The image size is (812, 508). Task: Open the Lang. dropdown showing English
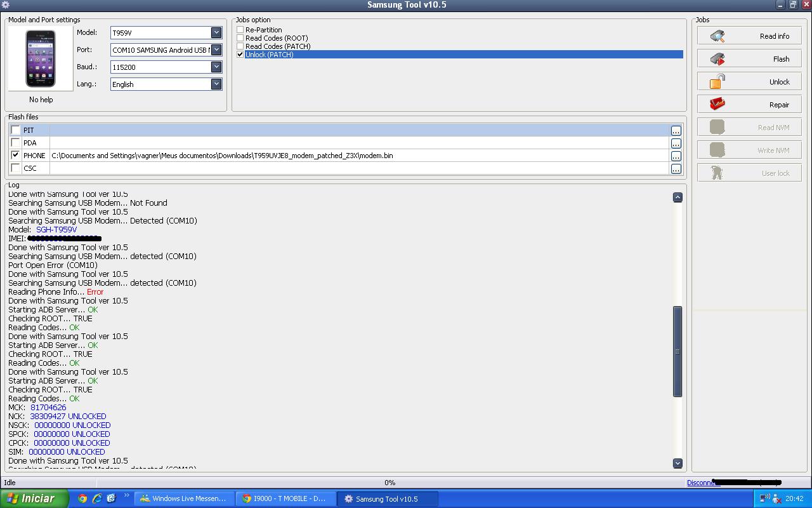[216, 84]
